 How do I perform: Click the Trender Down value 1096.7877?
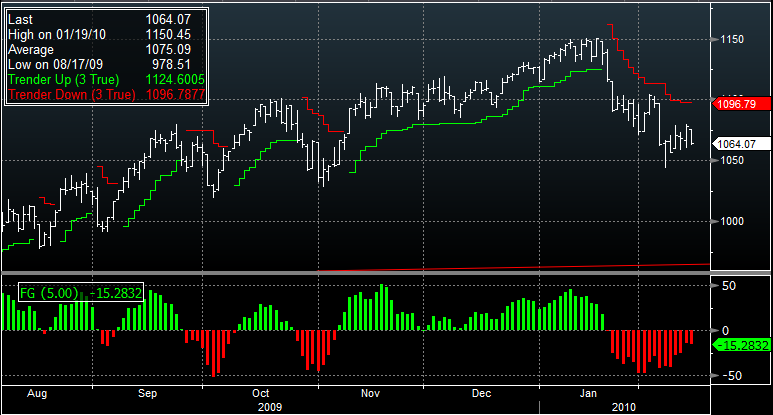[x=175, y=95]
